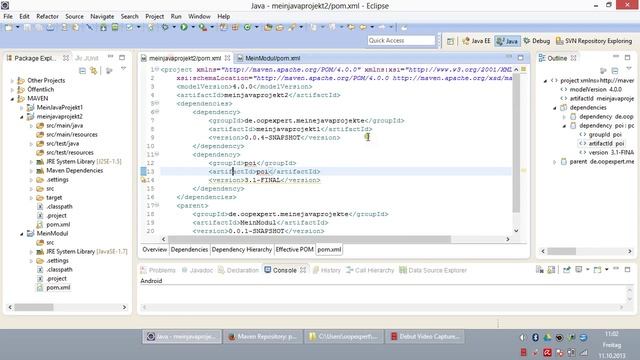Click the editor horizontal scrollbar
Screen dimensions: 640x360
point(309,239)
